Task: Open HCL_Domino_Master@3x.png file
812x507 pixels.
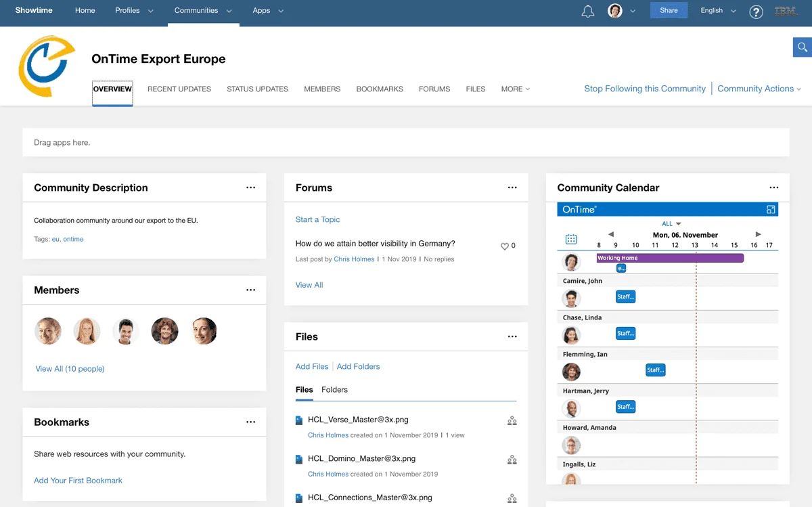Action: pyautogui.click(x=361, y=459)
